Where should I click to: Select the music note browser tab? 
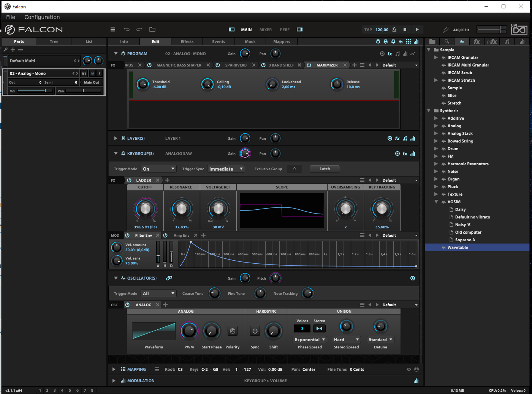pyautogui.click(x=507, y=41)
